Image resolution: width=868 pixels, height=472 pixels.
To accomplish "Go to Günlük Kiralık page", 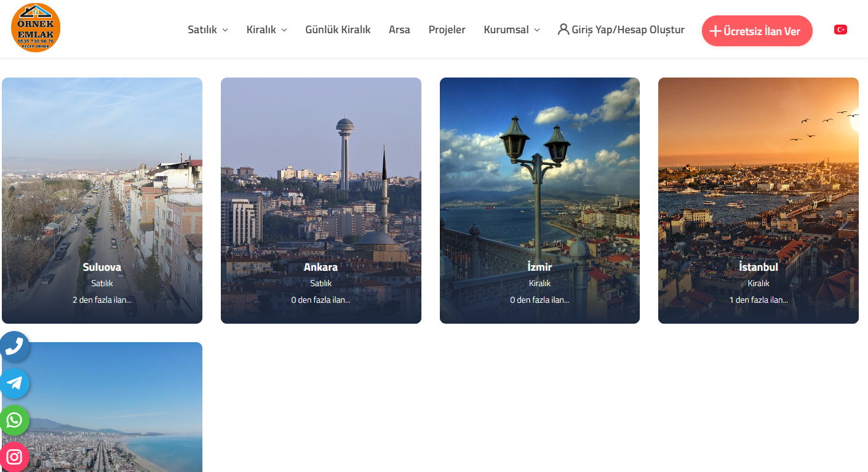I will [x=338, y=30].
